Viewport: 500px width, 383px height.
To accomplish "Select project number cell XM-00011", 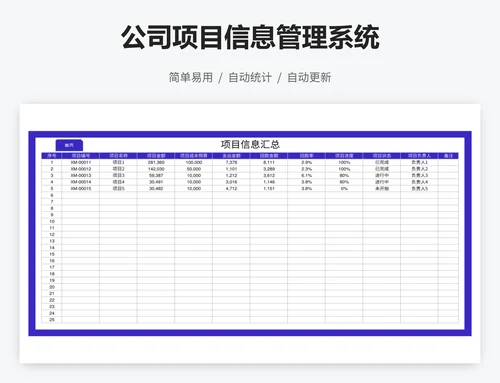I will pos(81,162).
